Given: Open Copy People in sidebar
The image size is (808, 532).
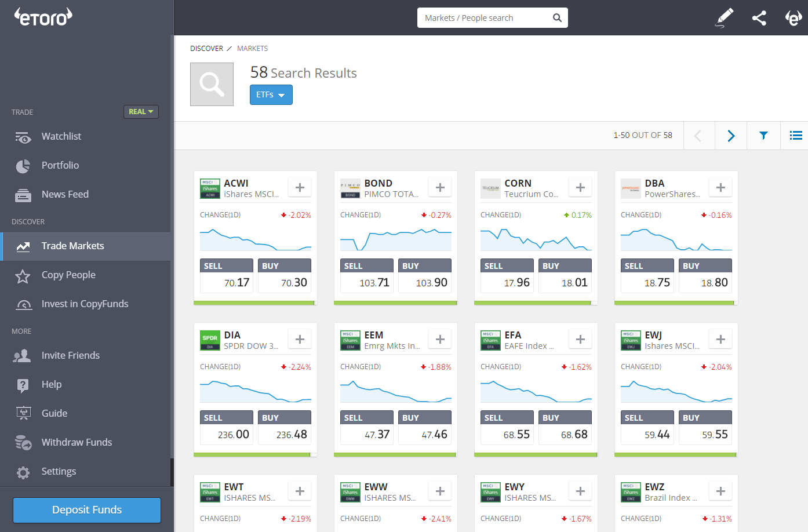Looking at the screenshot, I should click(85, 275).
